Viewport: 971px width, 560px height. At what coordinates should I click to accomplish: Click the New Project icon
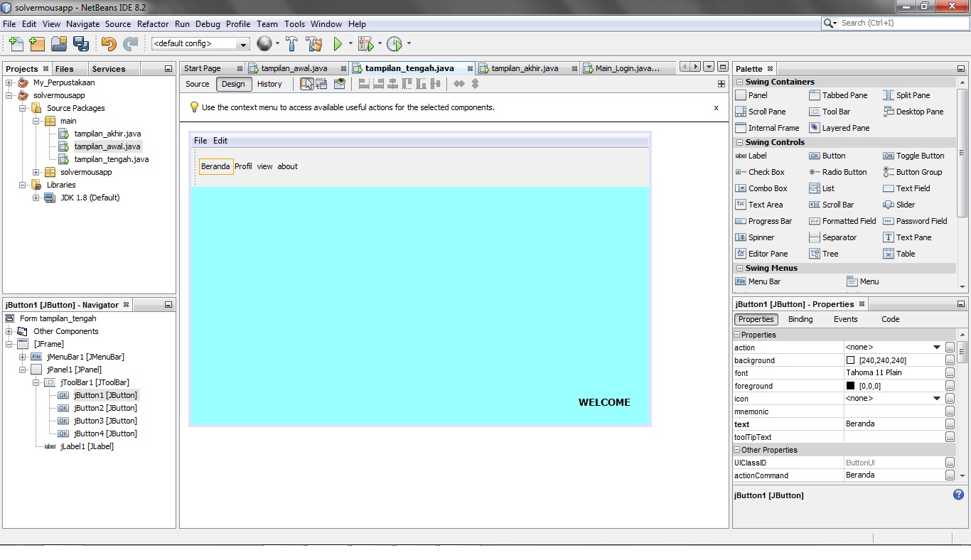(x=36, y=43)
